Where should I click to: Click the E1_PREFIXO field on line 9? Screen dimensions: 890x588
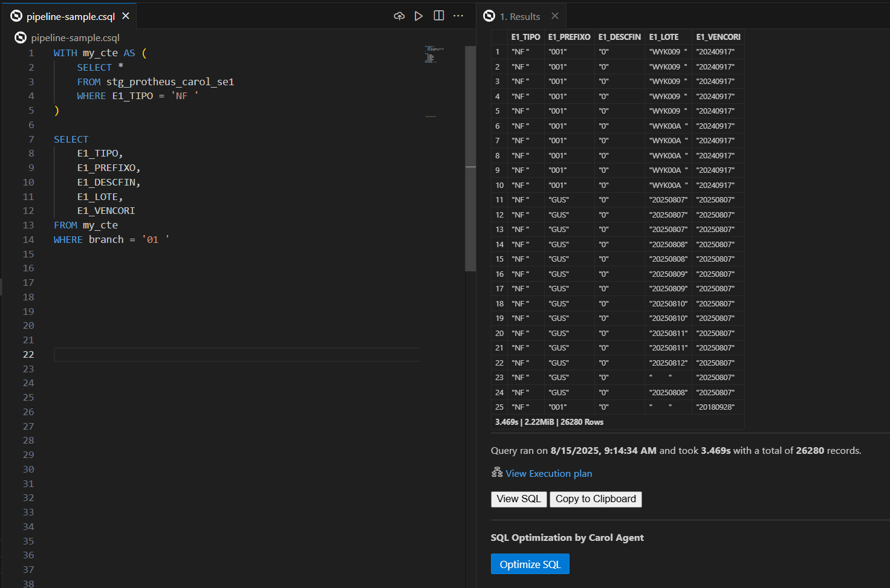(x=109, y=168)
